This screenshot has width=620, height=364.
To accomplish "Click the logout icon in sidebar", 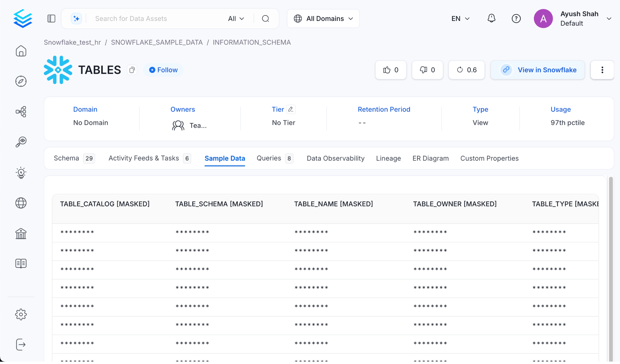I will pos(21,344).
